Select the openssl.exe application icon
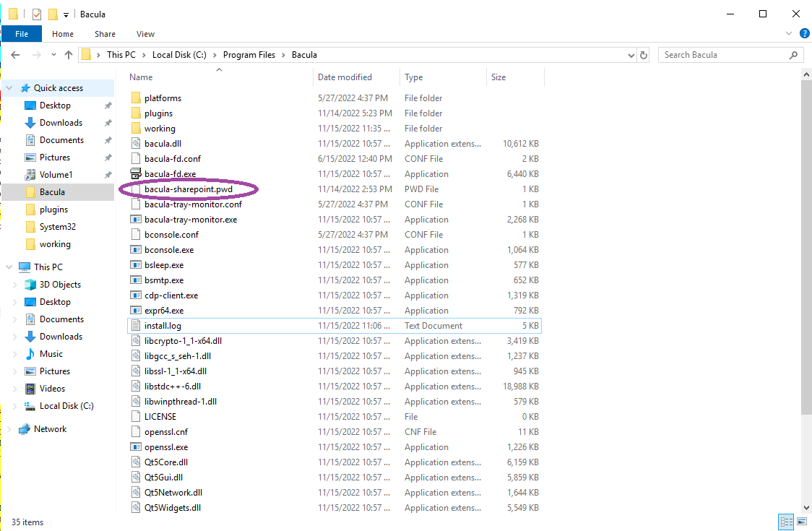 point(136,447)
